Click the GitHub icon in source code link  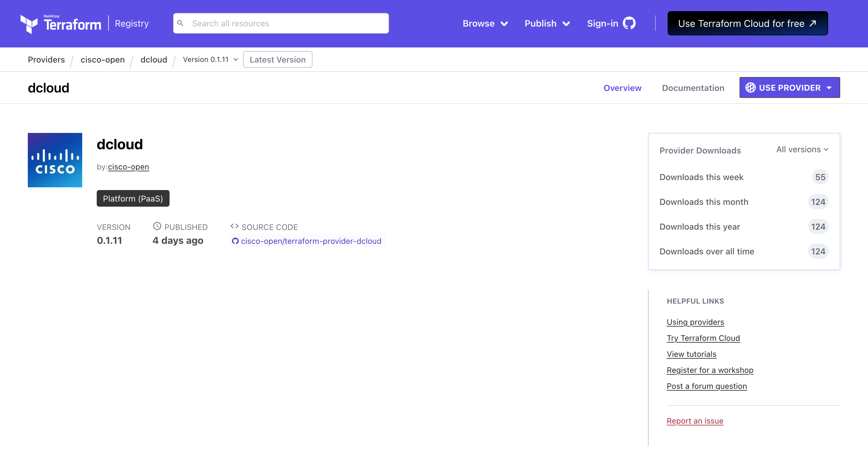pyautogui.click(x=235, y=241)
